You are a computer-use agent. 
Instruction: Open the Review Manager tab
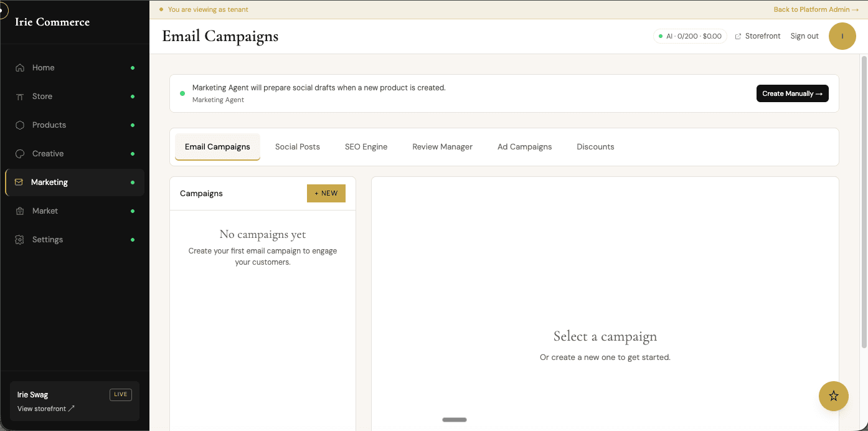tap(442, 147)
